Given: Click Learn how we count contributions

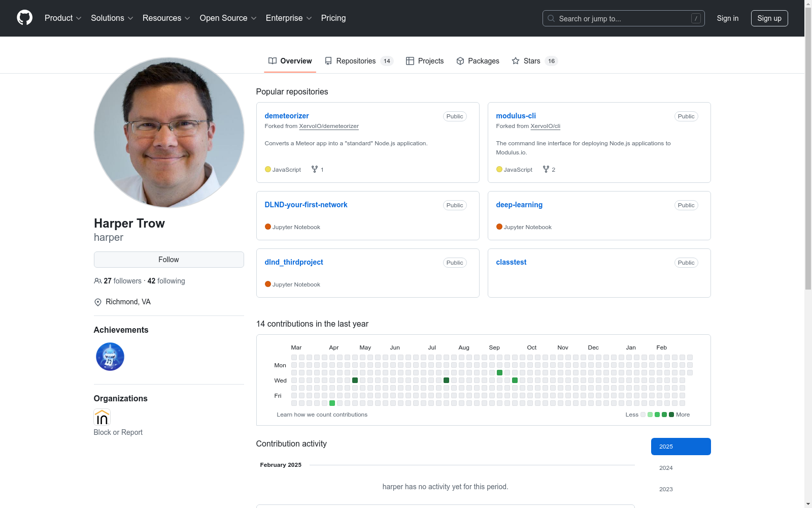Looking at the screenshot, I should (322, 415).
